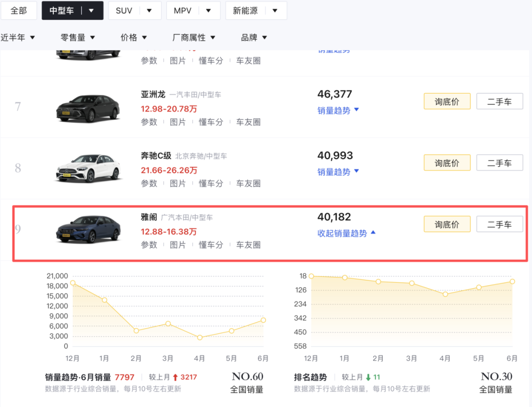Open the SUV dropdown arrow
Viewport: 532px width, 407px height.
point(149,10)
